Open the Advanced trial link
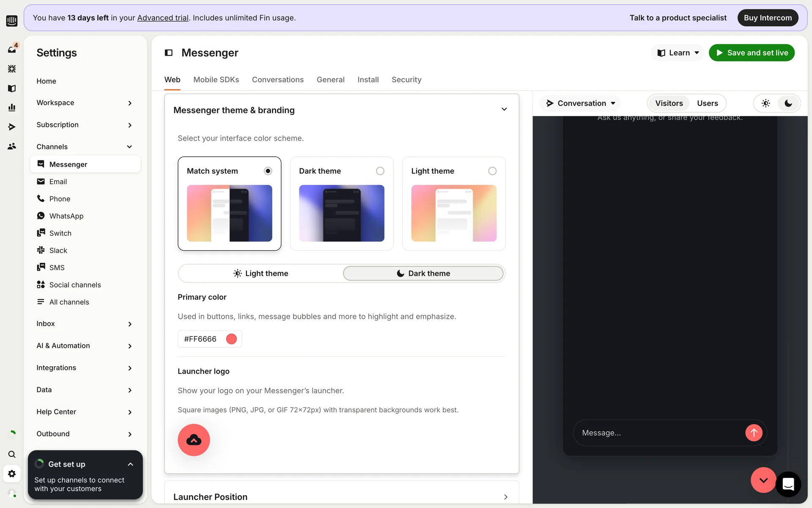The height and width of the screenshot is (508, 812). (x=163, y=18)
